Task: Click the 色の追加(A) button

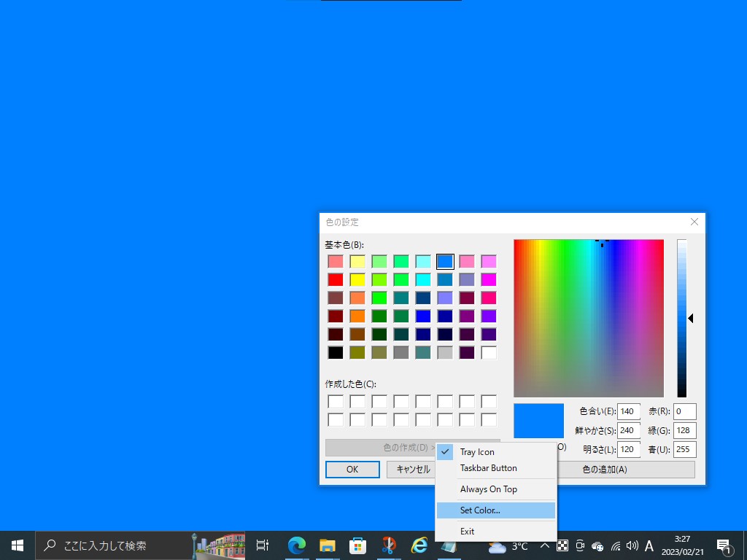Action: (x=626, y=470)
